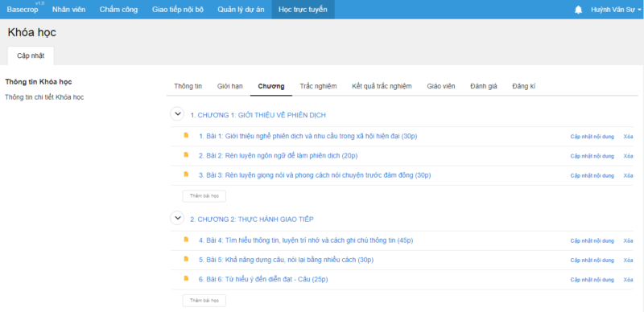Click the Thông tin Khóa học sidebar heading

39,82
